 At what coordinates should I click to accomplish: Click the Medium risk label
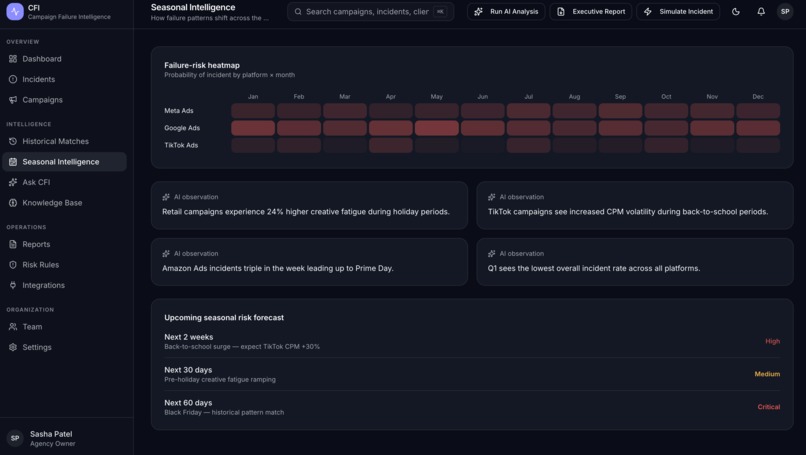click(767, 374)
